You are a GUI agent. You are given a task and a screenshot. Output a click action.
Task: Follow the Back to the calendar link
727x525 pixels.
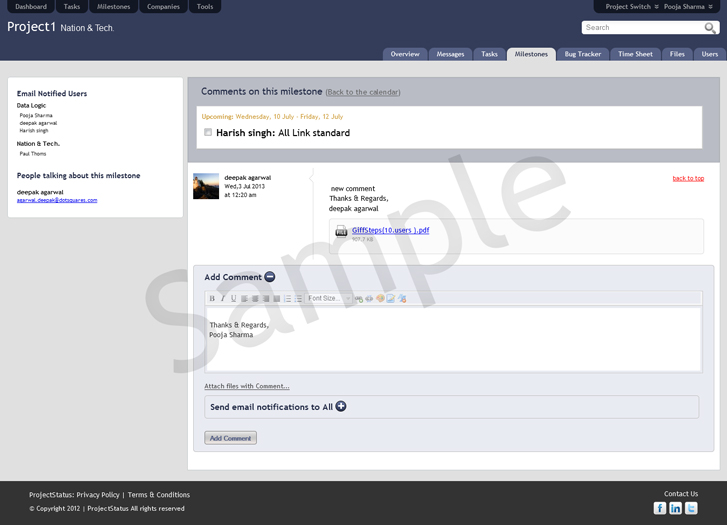[x=363, y=92]
